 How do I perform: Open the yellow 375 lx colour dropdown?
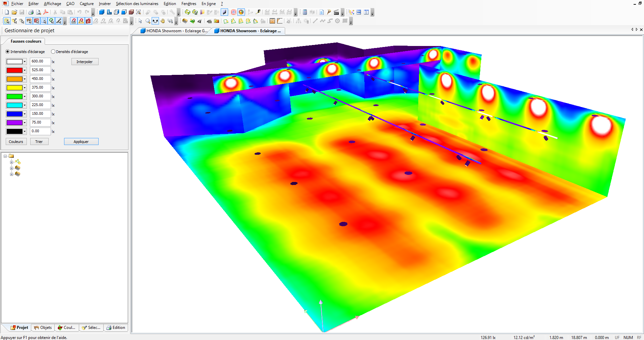24,88
